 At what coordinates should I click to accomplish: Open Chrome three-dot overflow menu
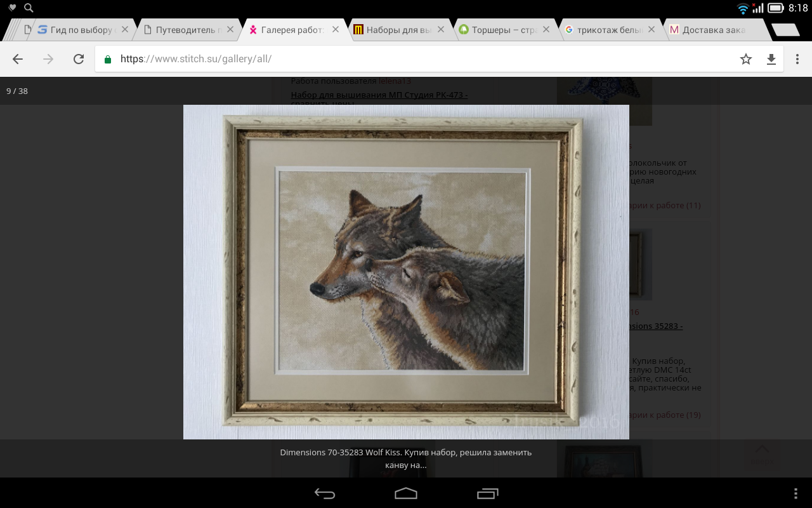(797, 59)
